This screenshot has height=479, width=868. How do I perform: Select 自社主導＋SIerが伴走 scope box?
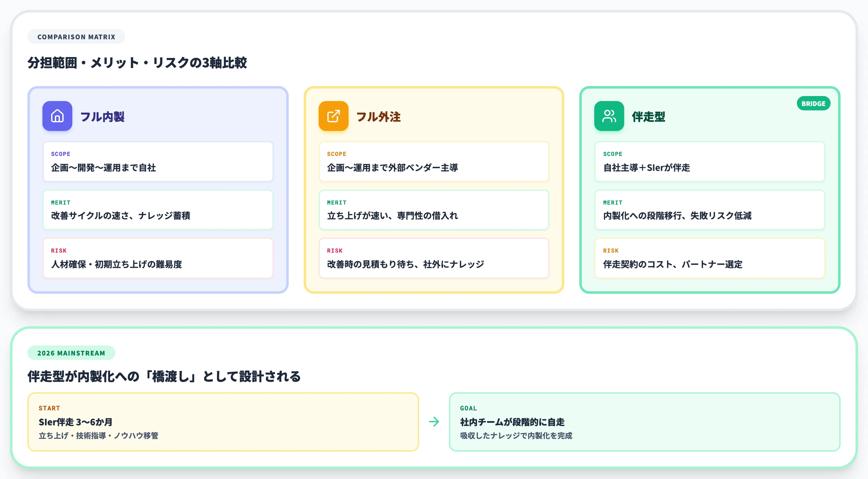point(710,162)
